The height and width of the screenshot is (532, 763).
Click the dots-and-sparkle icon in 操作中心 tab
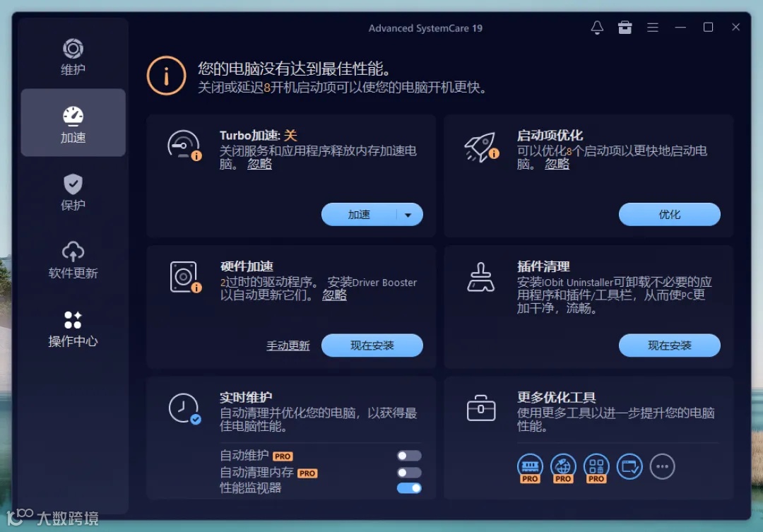point(73,320)
